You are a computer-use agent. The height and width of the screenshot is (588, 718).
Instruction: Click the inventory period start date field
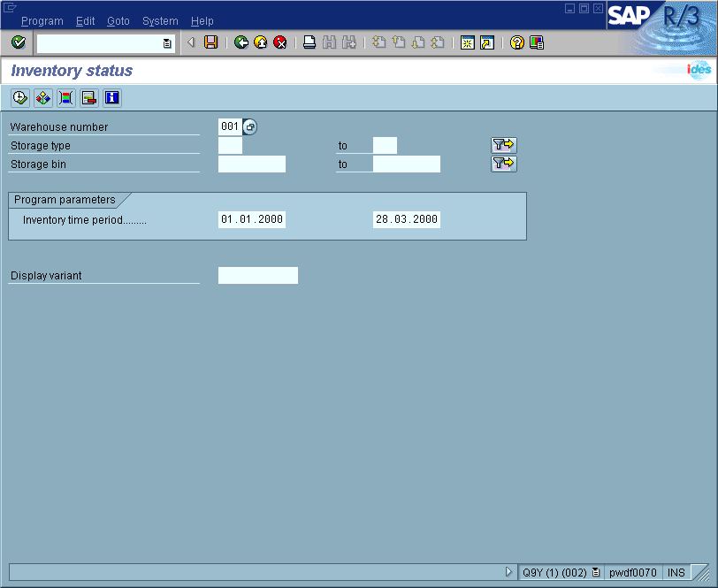pyautogui.click(x=252, y=220)
